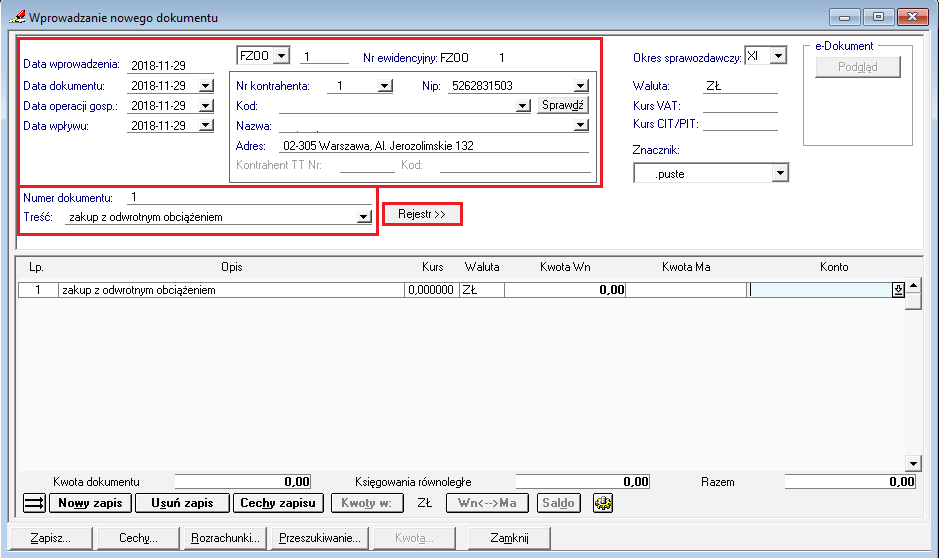
Task: Click the table scrollbar down arrow
Action: click(x=913, y=463)
